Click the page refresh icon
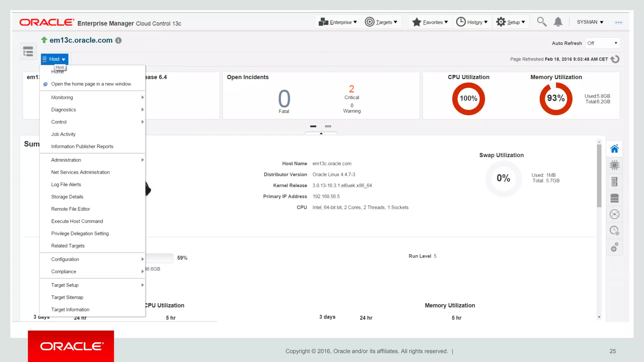The image size is (644, 362). 615,59
